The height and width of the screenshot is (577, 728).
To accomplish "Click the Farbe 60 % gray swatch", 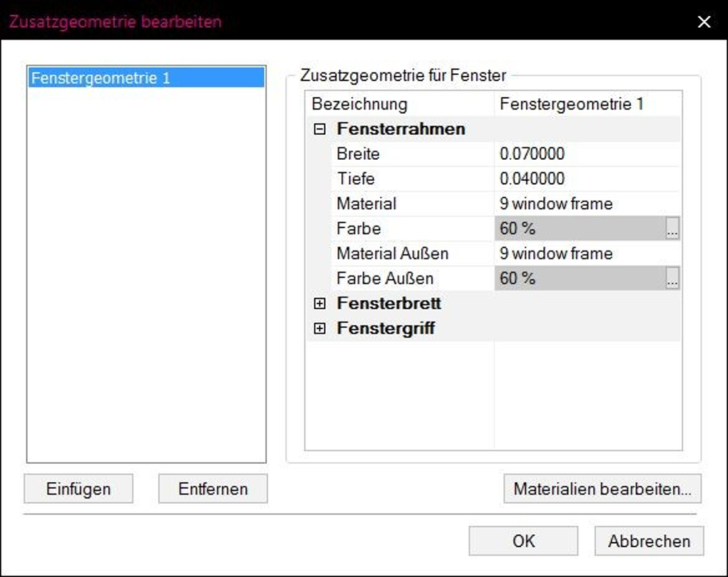I will (580, 228).
